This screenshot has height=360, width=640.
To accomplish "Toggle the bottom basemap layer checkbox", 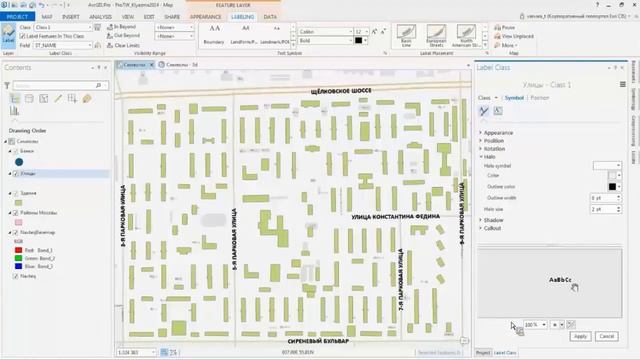I will 16,276.
